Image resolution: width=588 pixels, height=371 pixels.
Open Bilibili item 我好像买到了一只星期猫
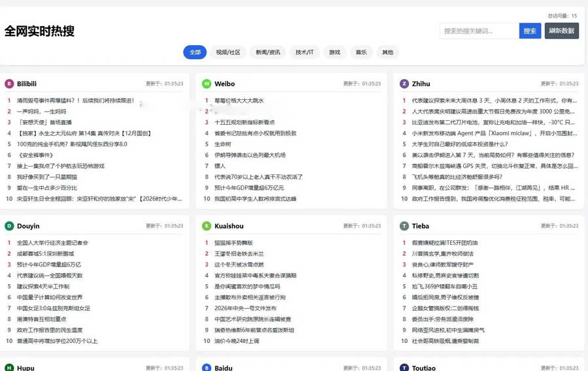click(47, 176)
